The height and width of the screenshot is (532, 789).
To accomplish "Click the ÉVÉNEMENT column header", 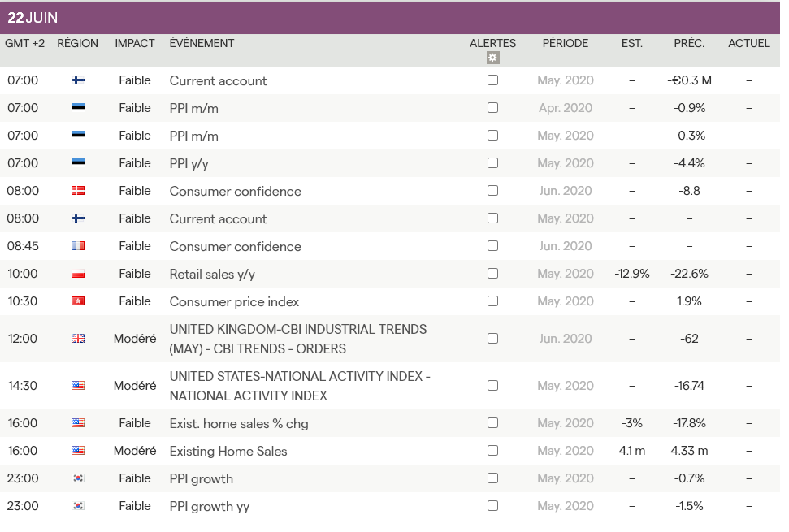I will point(202,43).
